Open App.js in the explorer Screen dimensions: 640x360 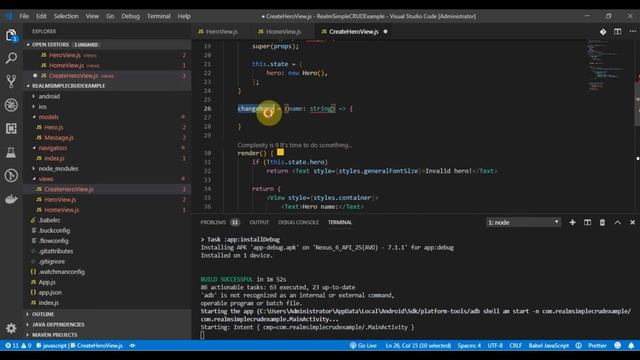pyautogui.click(x=47, y=282)
